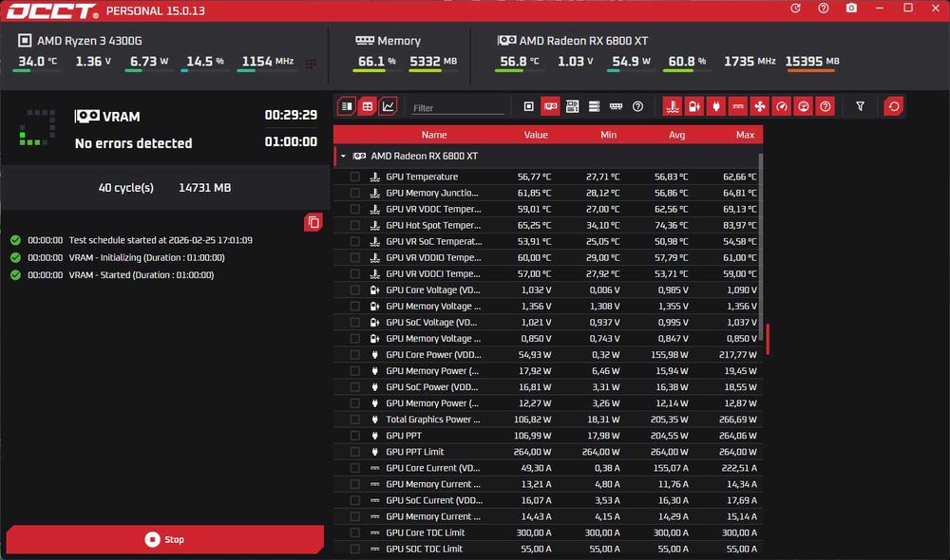The width and height of the screenshot is (950, 560).
Task: Toggle voltage sensors filter
Action: pyautogui.click(x=693, y=106)
